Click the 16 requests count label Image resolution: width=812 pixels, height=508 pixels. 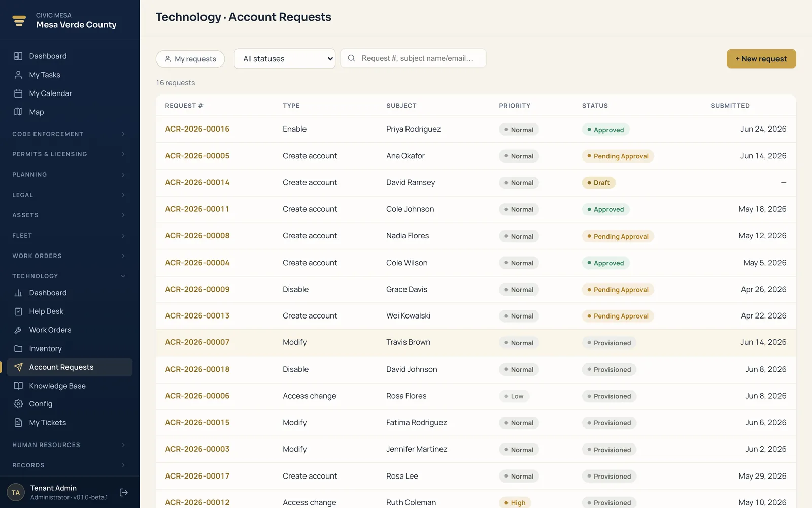[176, 83]
